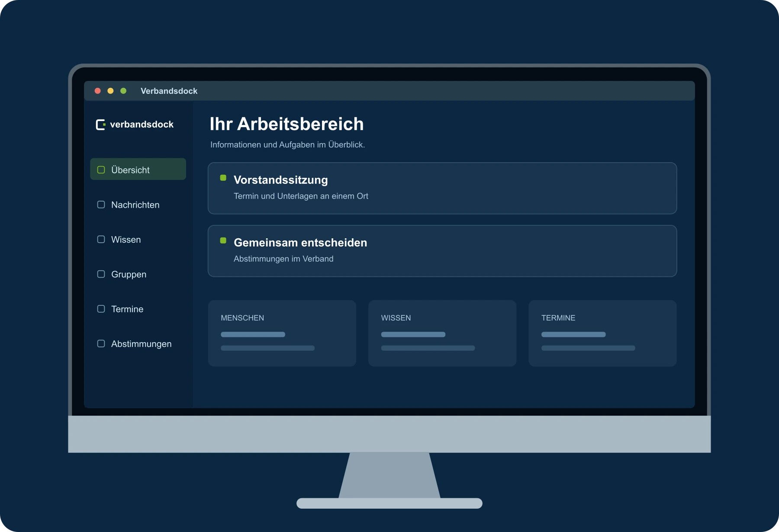
Task: Click the green maximize window dot
Action: [123, 91]
